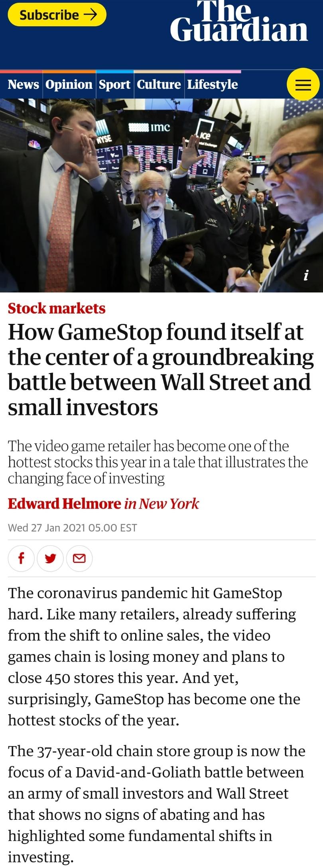Open the Culture section
This screenshot has width=323, height=868.
point(158,84)
